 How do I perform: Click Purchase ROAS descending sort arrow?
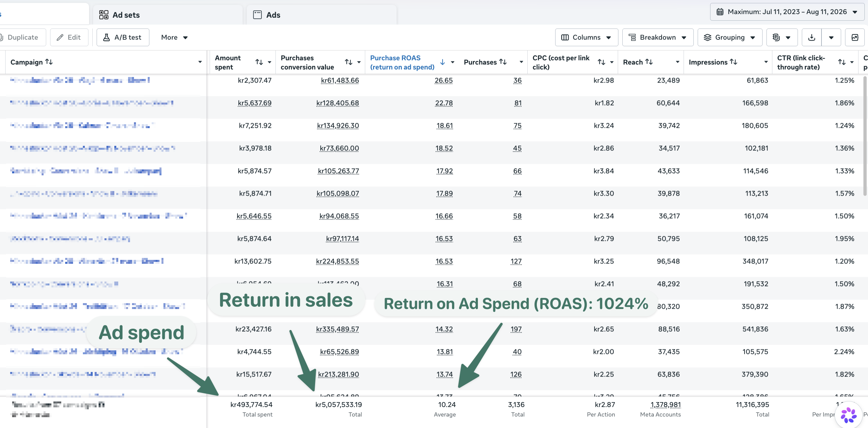(x=443, y=62)
